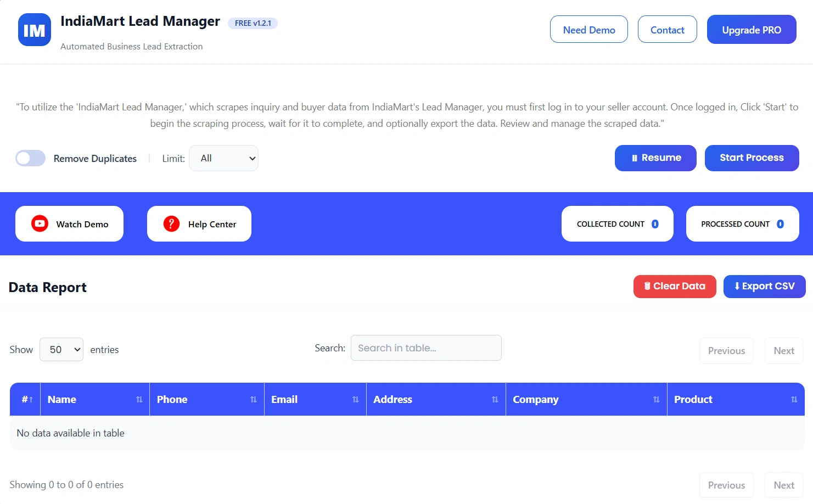The image size is (813, 504).
Task: Click the Search in table field
Action: (426, 348)
